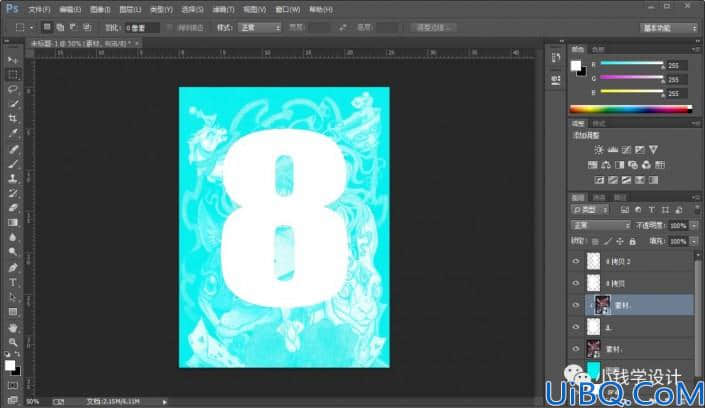This screenshot has width=705, height=408.
Task: Swap foreground and background colors in toolbox
Action: click(x=18, y=354)
